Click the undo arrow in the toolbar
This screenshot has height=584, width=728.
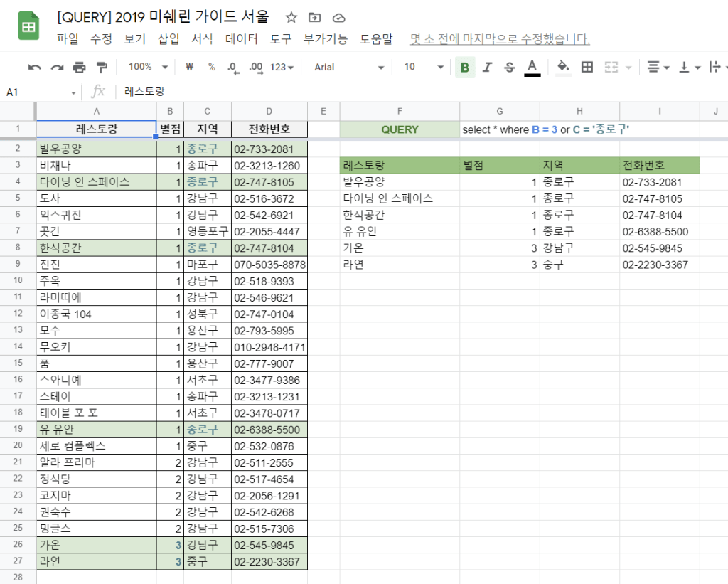[x=35, y=67]
